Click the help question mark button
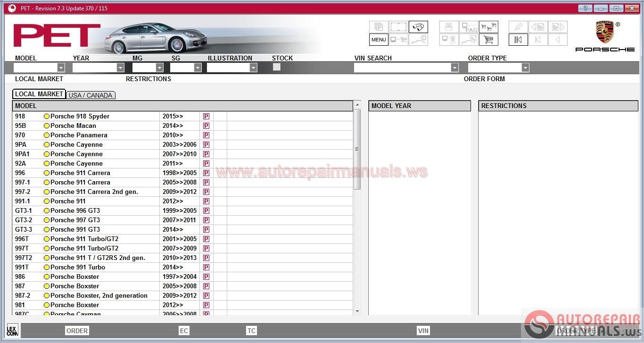The height and width of the screenshot is (343, 644). click(x=585, y=8)
